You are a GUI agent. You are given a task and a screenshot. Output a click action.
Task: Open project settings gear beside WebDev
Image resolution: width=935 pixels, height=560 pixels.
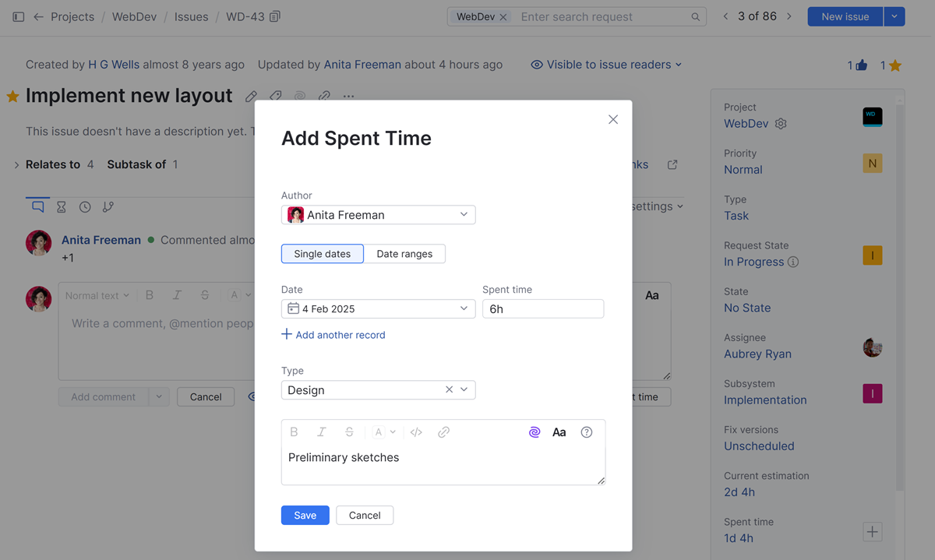(782, 123)
